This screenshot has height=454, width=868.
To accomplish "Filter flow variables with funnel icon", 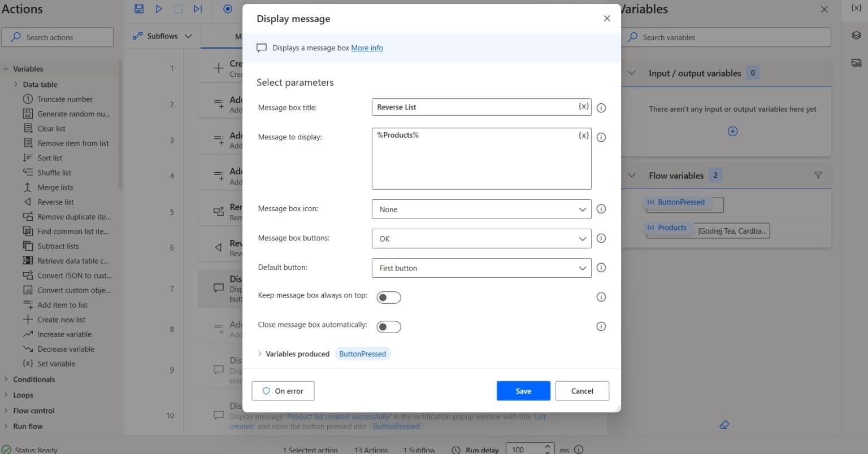I will (x=818, y=175).
